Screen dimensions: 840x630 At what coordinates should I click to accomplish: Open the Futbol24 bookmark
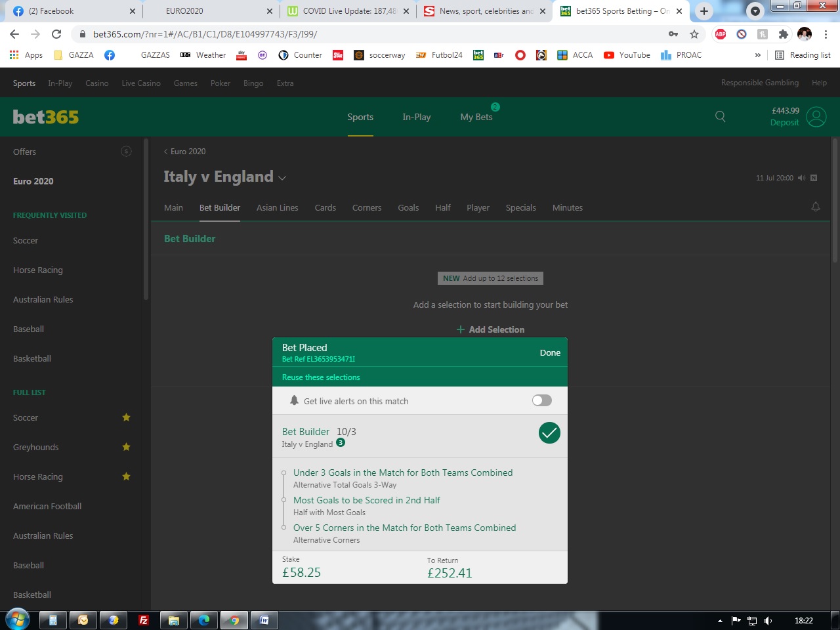click(x=439, y=55)
